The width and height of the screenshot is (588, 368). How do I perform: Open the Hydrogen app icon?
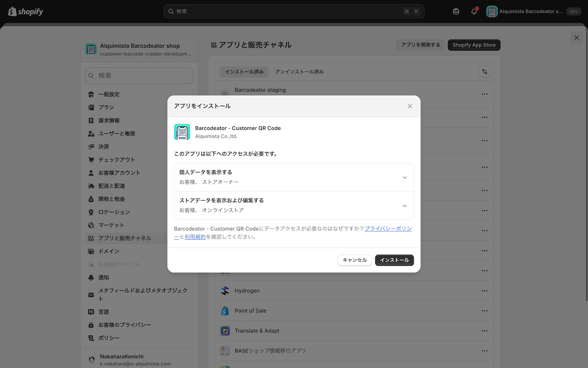[x=225, y=291]
